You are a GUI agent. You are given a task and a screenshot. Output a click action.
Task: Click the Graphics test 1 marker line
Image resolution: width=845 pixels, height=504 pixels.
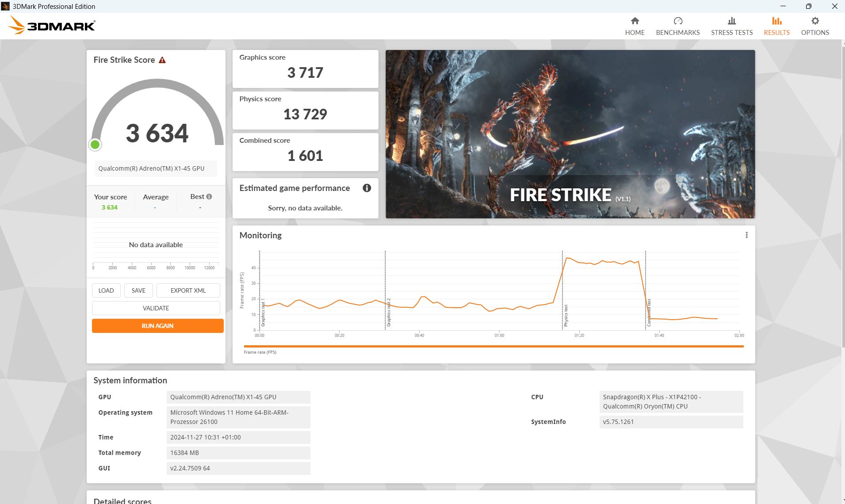coord(260,290)
